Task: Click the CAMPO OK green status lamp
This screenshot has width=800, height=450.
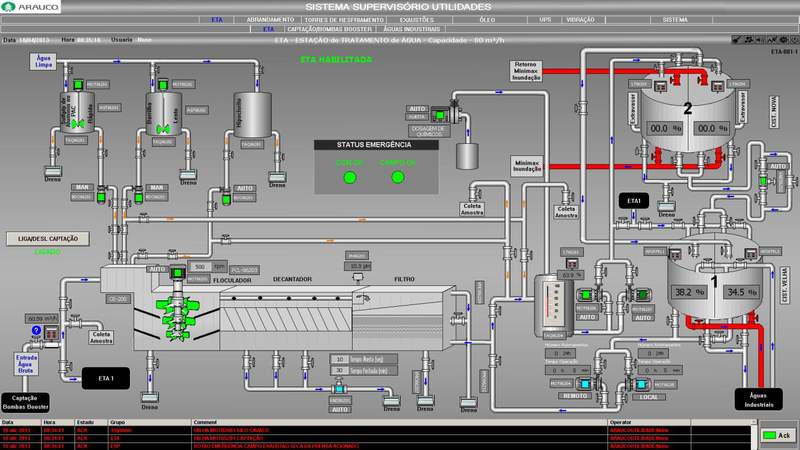Action: (x=398, y=177)
